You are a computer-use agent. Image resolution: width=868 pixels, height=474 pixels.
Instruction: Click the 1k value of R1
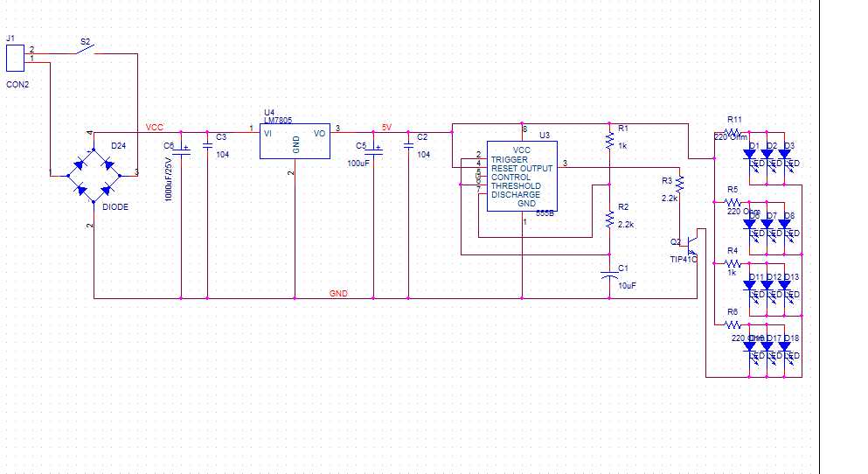pyautogui.click(x=622, y=146)
